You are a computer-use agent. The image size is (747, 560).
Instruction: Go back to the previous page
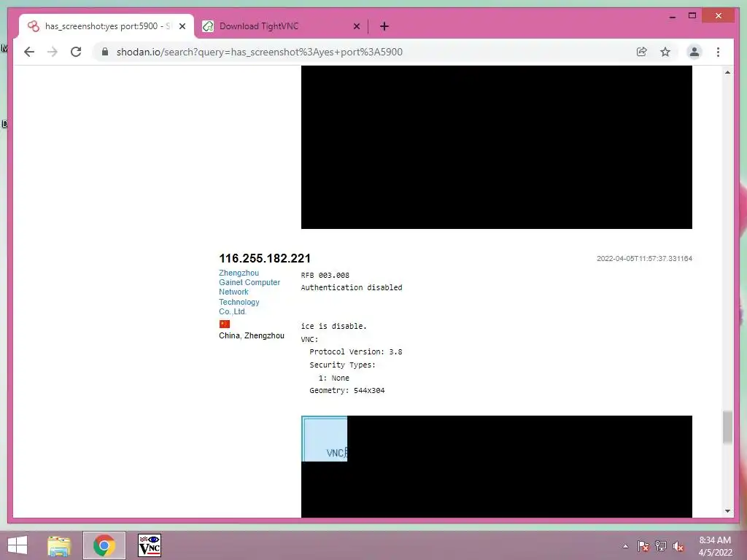pyautogui.click(x=29, y=52)
